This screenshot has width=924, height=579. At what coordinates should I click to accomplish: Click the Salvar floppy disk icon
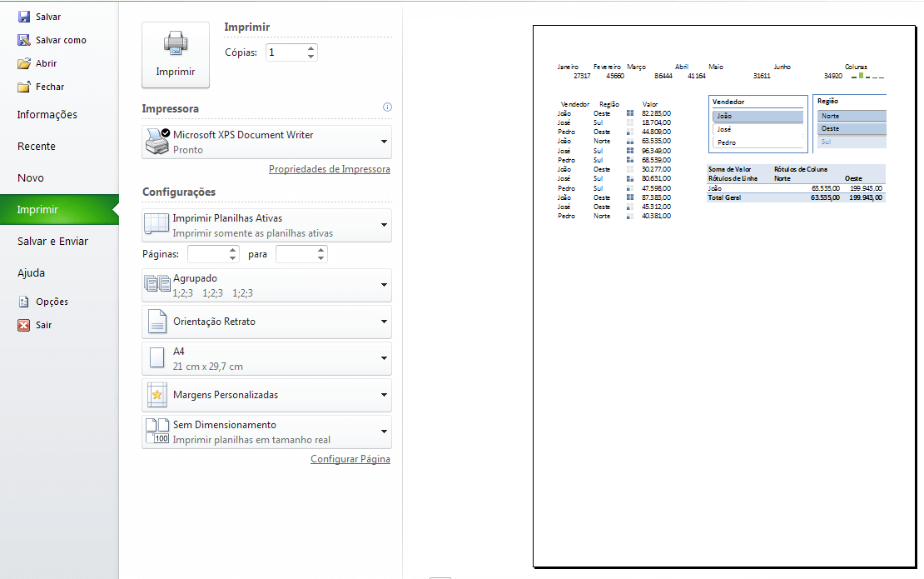pyautogui.click(x=23, y=17)
